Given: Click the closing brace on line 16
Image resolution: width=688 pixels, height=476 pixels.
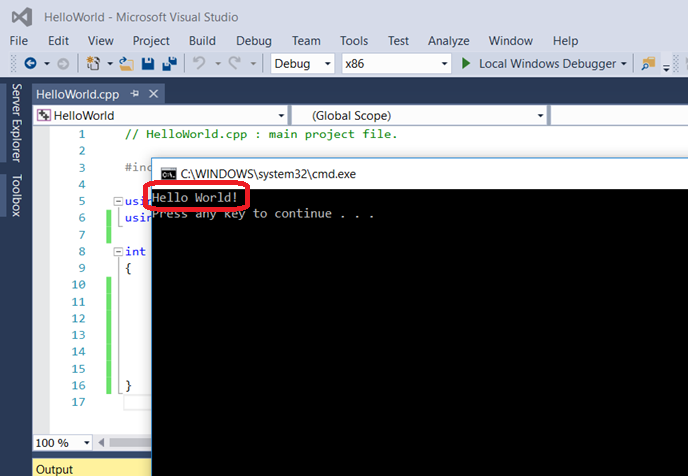Looking at the screenshot, I should [x=128, y=386].
